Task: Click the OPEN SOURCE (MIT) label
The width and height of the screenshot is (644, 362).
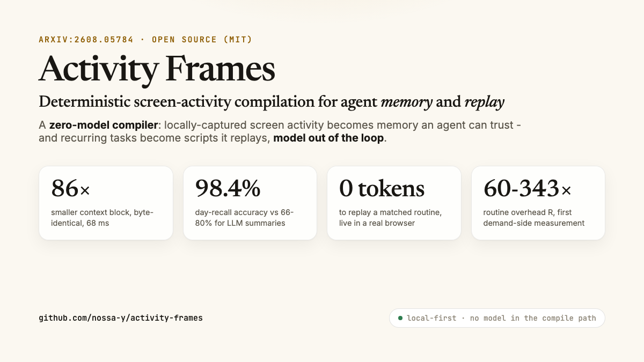Action: pos(202,40)
